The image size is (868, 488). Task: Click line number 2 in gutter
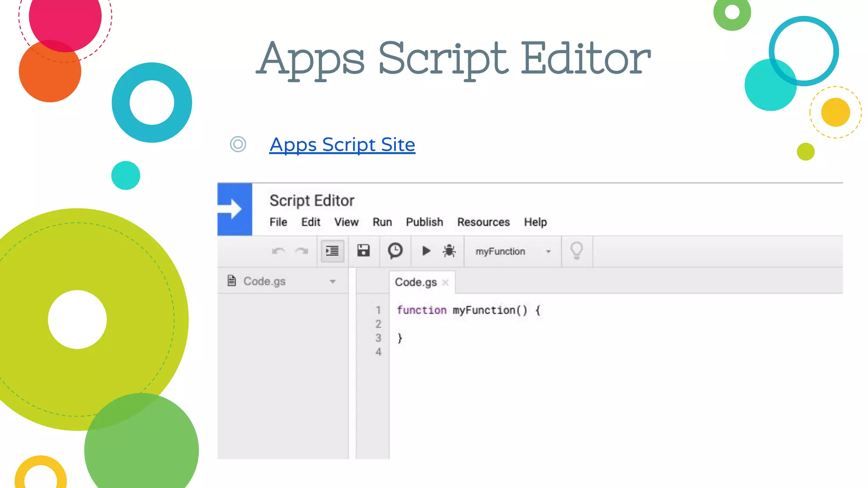[378, 324]
